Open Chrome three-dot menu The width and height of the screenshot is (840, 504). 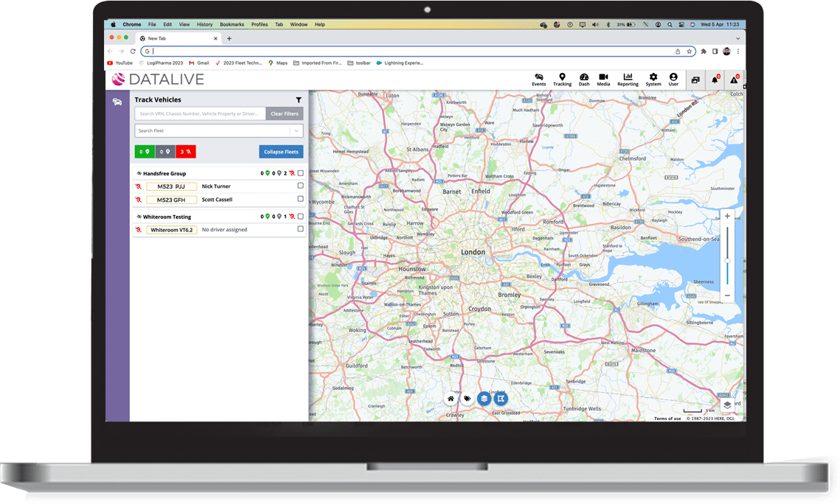737,52
